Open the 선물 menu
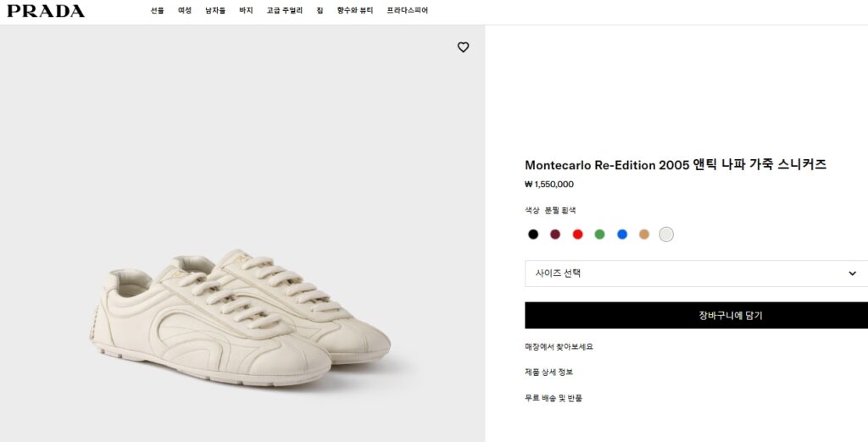The width and height of the screenshot is (868, 442). click(x=157, y=11)
